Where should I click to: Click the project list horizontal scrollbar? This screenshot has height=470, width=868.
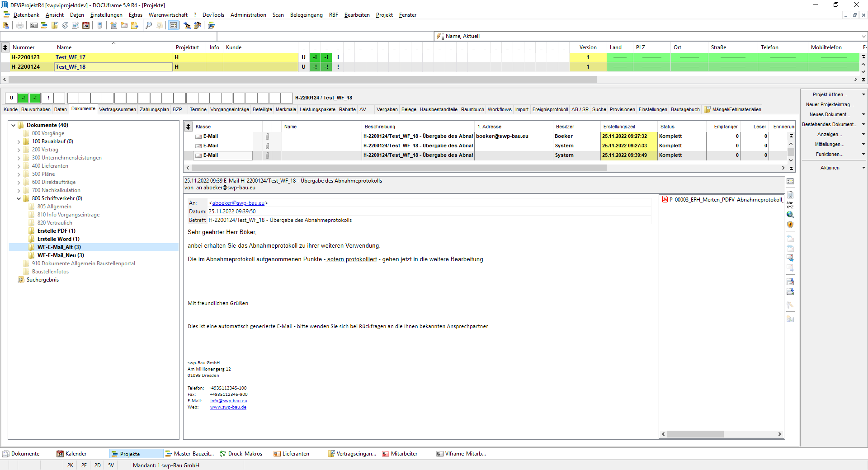pos(302,79)
